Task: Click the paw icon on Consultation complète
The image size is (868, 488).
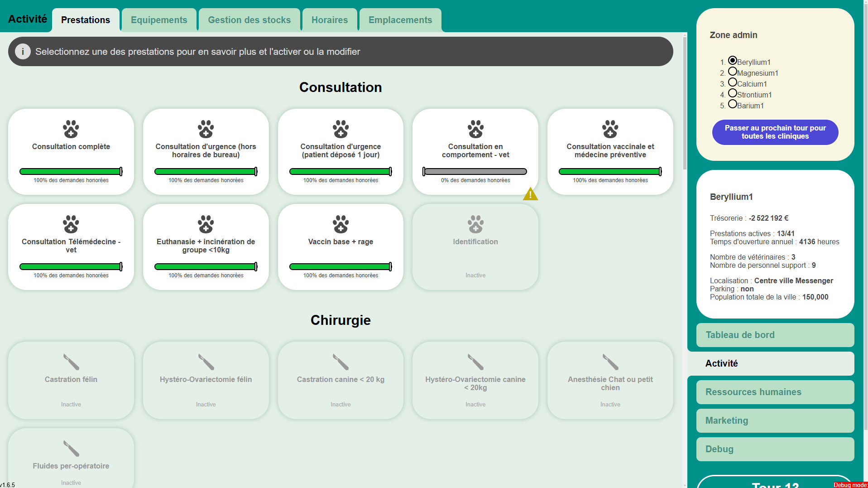Action: [71, 129]
